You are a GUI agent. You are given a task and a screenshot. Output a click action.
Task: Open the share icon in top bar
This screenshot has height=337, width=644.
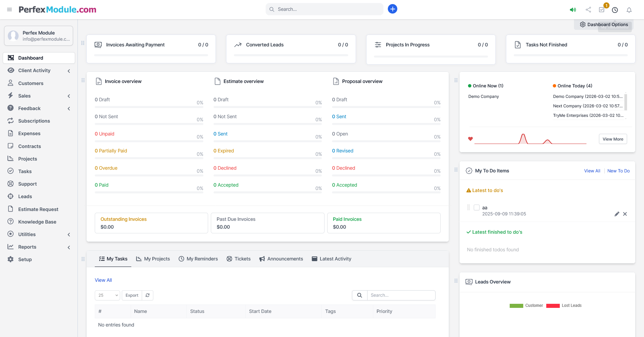pos(588,10)
